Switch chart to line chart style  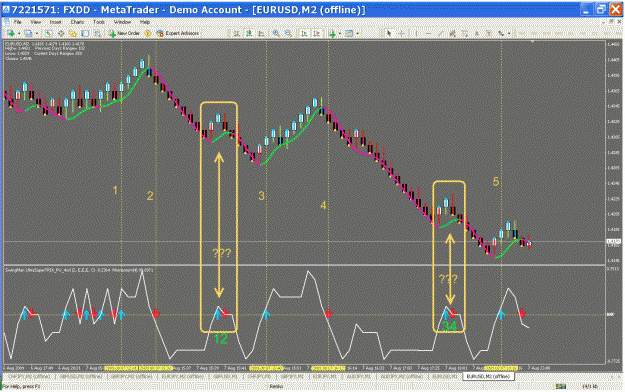tap(261, 33)
